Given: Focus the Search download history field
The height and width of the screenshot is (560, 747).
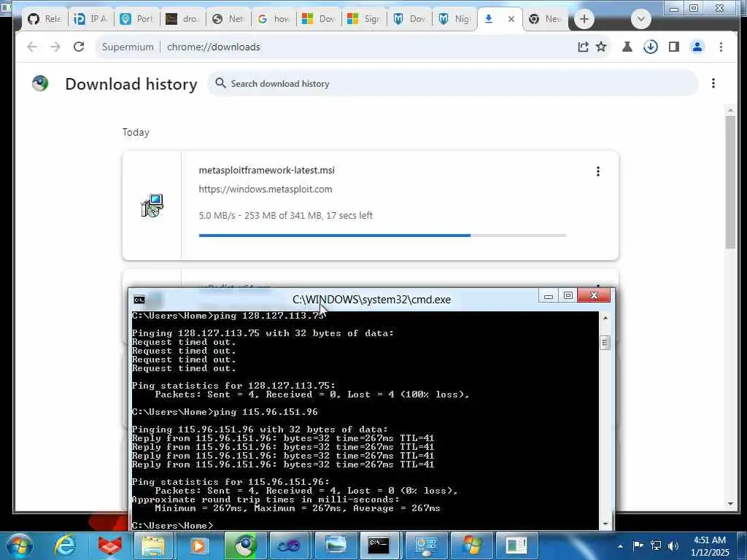Looking at the screenshot, I should [452, 83].
